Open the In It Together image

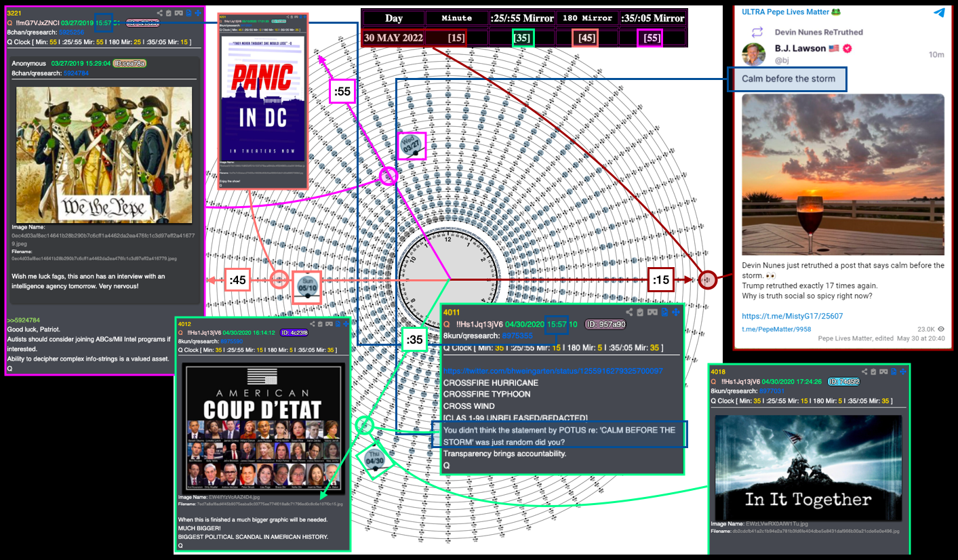click(x=808, y=468)
